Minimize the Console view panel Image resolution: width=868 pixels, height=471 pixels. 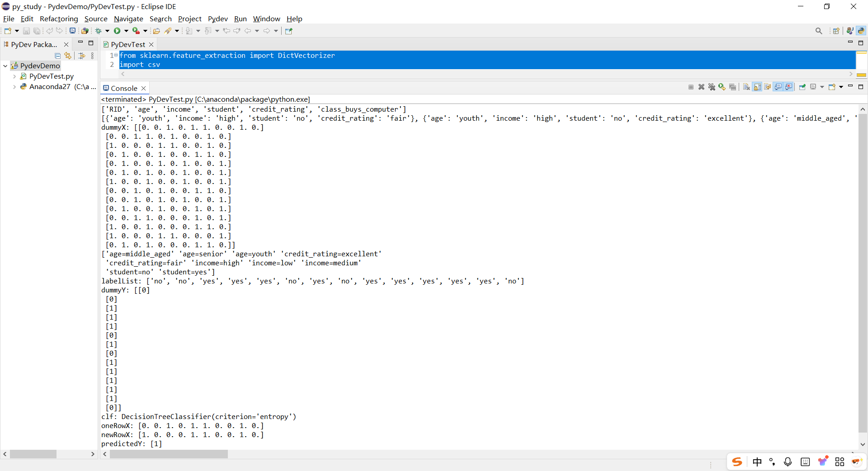(x=850, y=86)
